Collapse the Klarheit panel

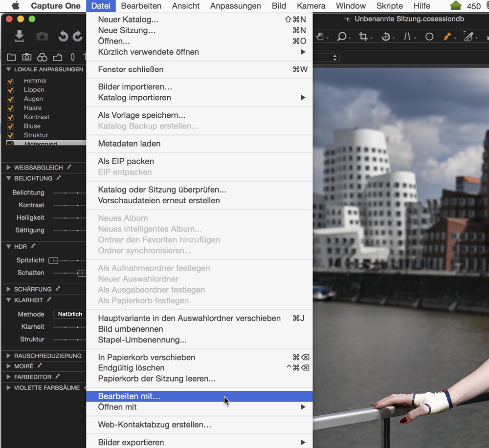tap(9, 300)
